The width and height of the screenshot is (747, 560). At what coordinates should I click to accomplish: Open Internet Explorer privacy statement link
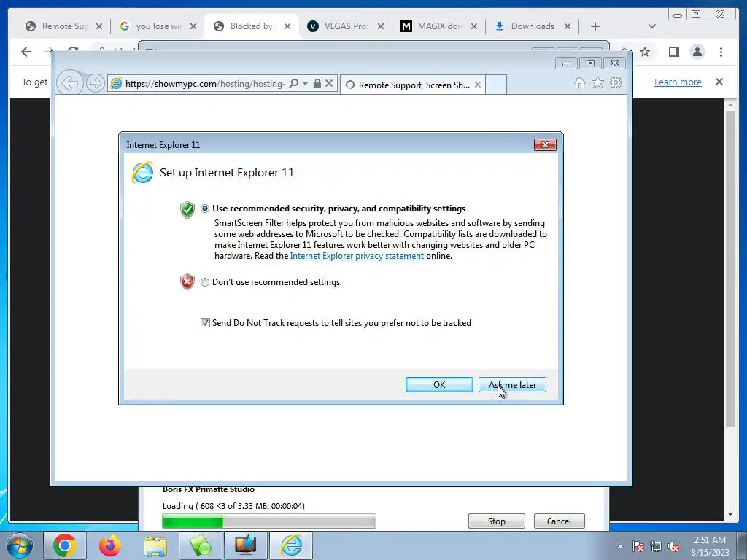(x=357, y=256)
